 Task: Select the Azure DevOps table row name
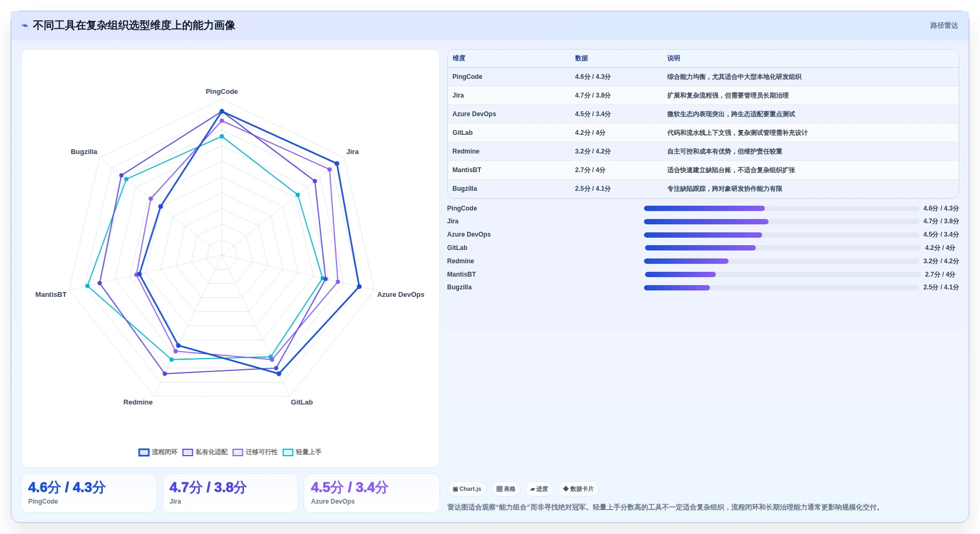click(475, 114)
